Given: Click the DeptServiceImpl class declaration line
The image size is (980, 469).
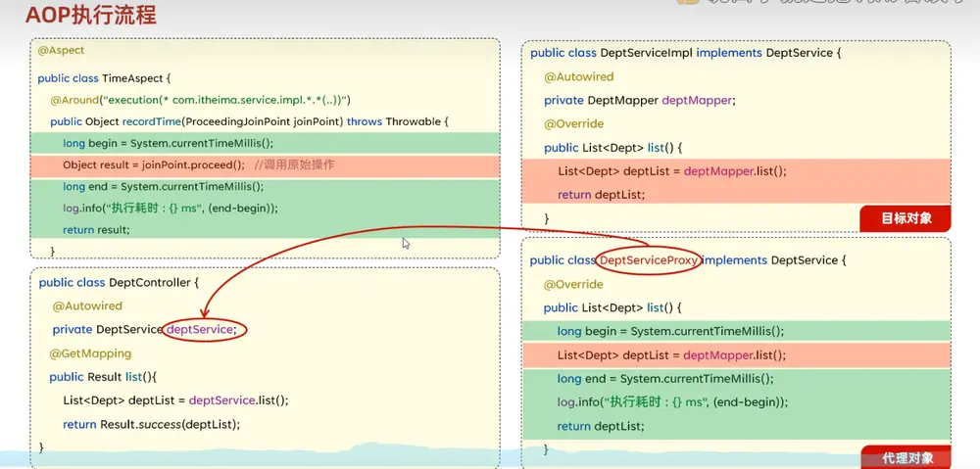Looking at the screenshot, I should 686,53.
